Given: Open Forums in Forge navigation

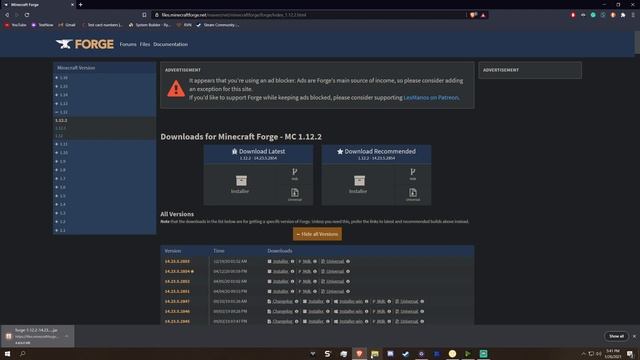Looking at the screenshot, I should coord(128,44).
